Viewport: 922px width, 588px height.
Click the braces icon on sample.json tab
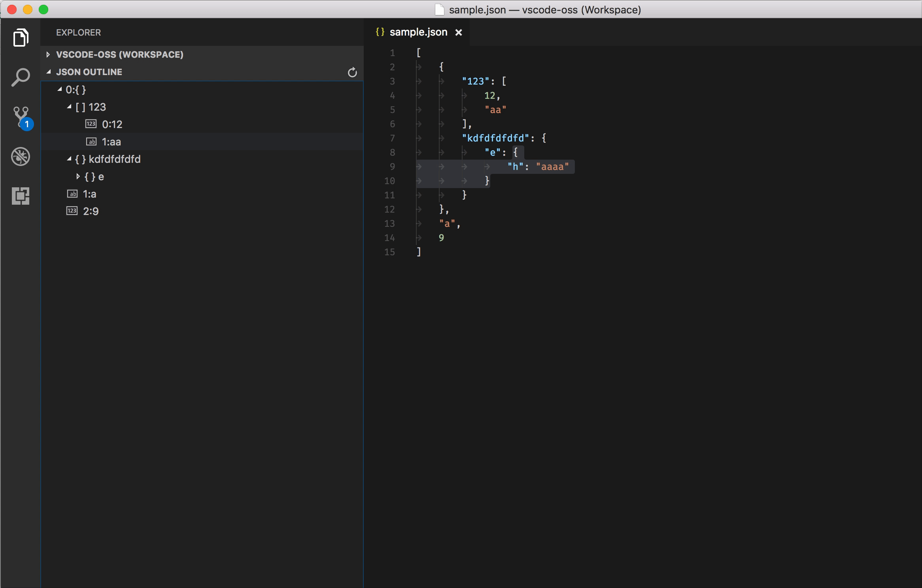click(x=380, y=32)
